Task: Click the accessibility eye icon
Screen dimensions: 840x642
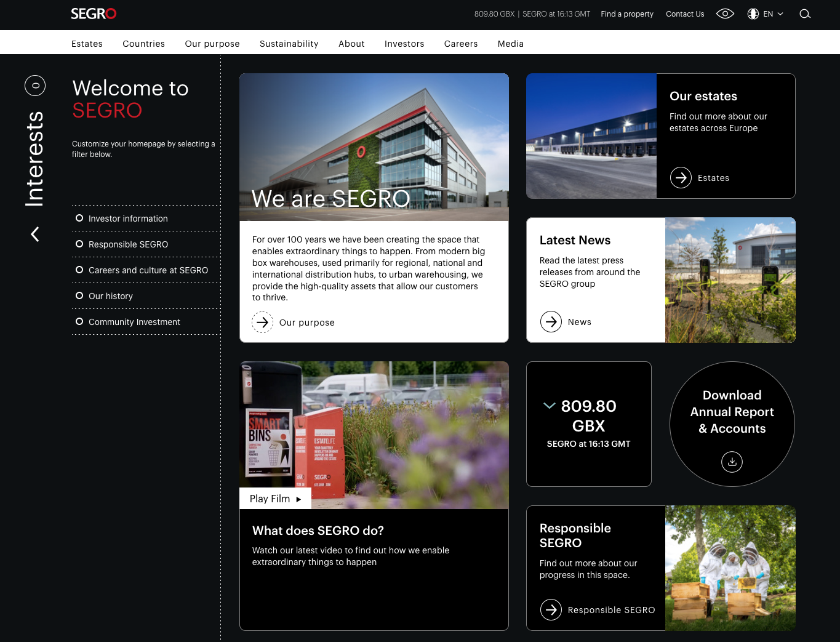Action: 725,14
